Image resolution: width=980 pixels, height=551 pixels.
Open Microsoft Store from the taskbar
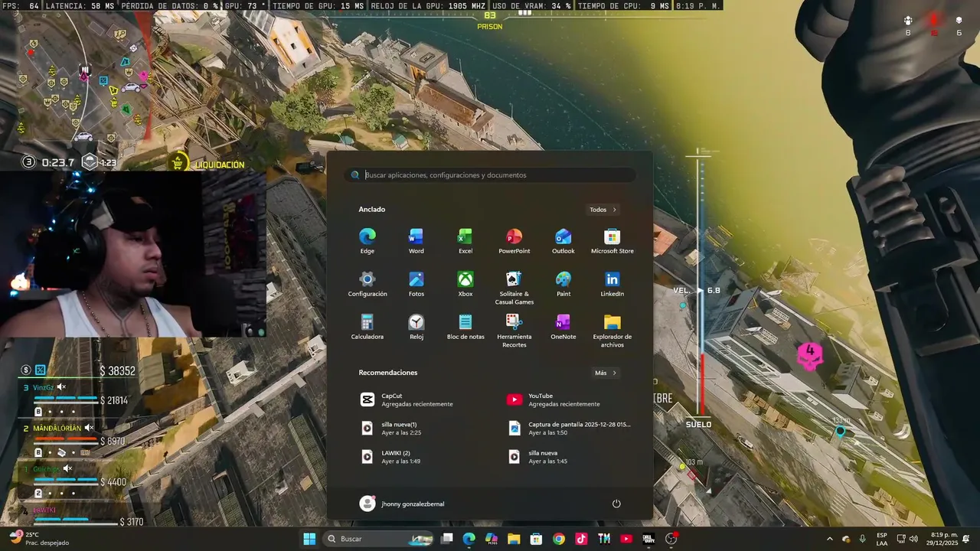pos(537,539)
